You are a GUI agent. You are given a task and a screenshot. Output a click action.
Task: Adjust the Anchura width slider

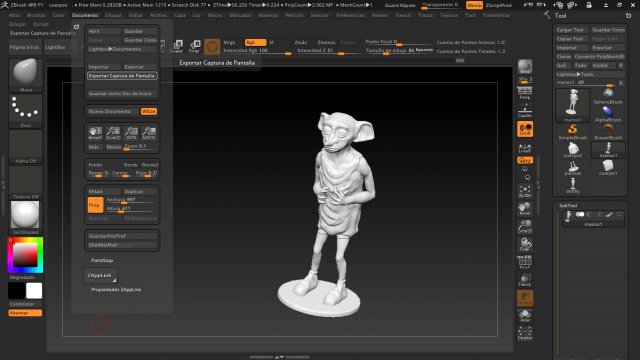(131, 200)
